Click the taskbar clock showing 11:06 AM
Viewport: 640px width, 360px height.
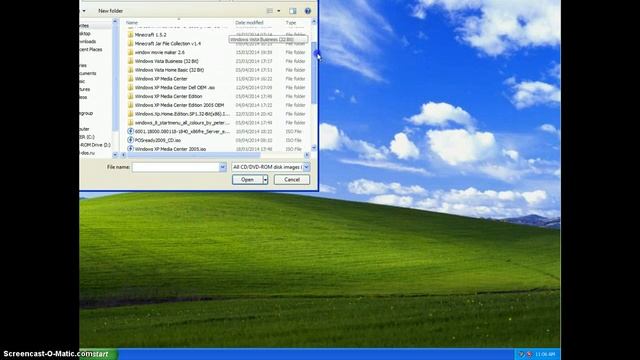545,354
